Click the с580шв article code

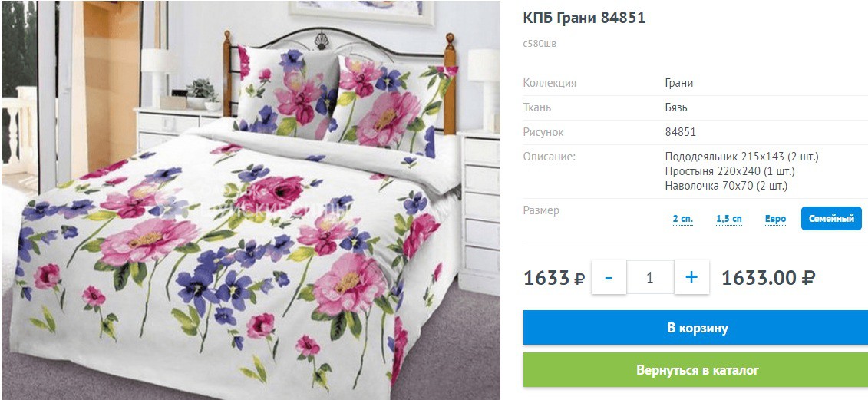(x=540, y=44)
